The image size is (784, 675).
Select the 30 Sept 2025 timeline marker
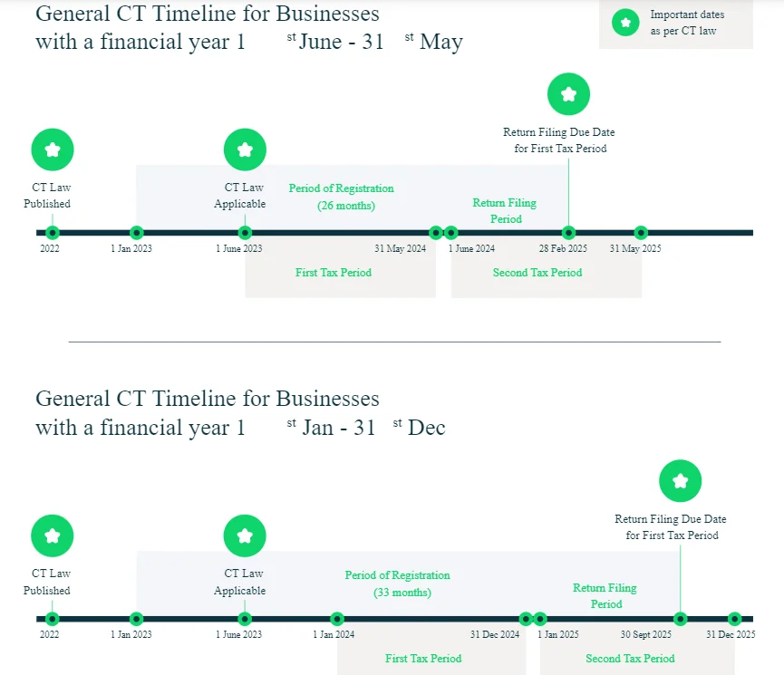(680, 619)
